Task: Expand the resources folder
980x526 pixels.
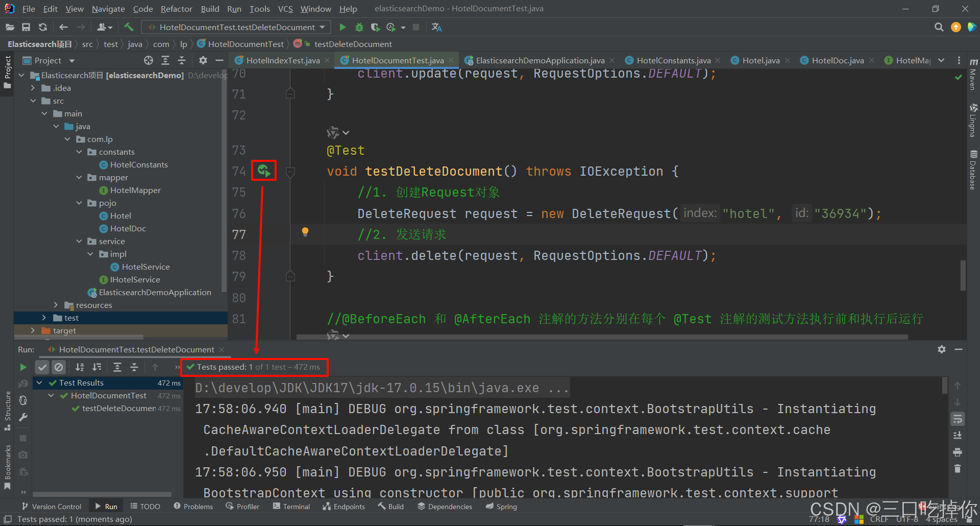Action: 56,305
